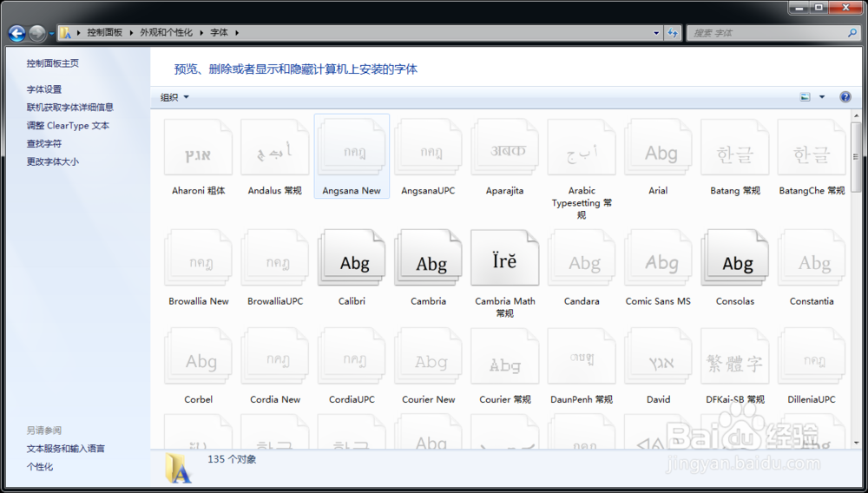Select the CordiaUPC font icon
Image resolution: width=868 pixels, height=493 pixels.
click(x=352, y=357)
